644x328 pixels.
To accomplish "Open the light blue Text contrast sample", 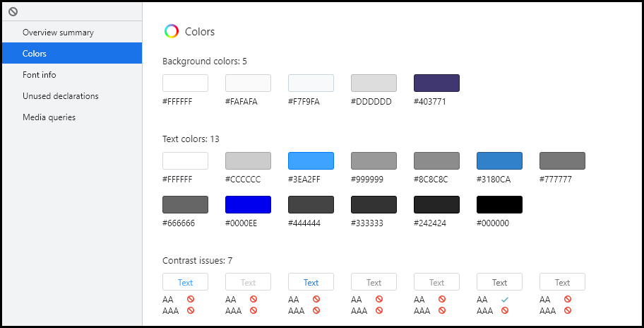I will point(185,282).
